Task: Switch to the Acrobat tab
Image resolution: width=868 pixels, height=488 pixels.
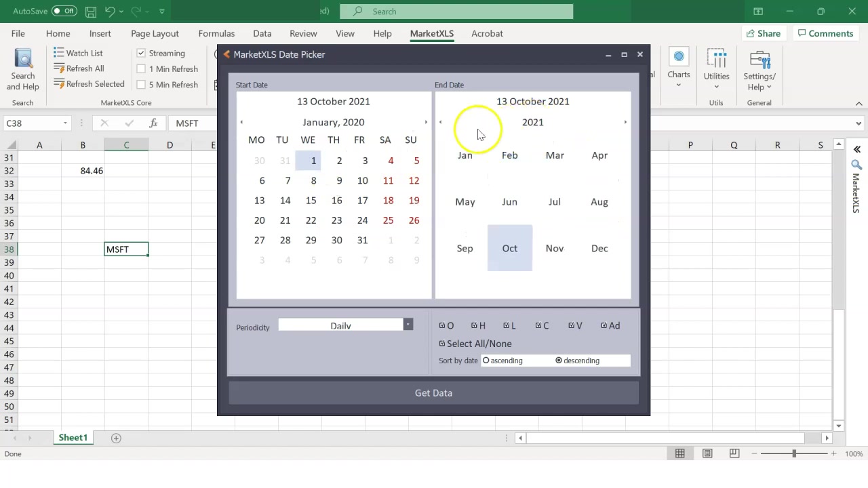Action: click(487, 33)
